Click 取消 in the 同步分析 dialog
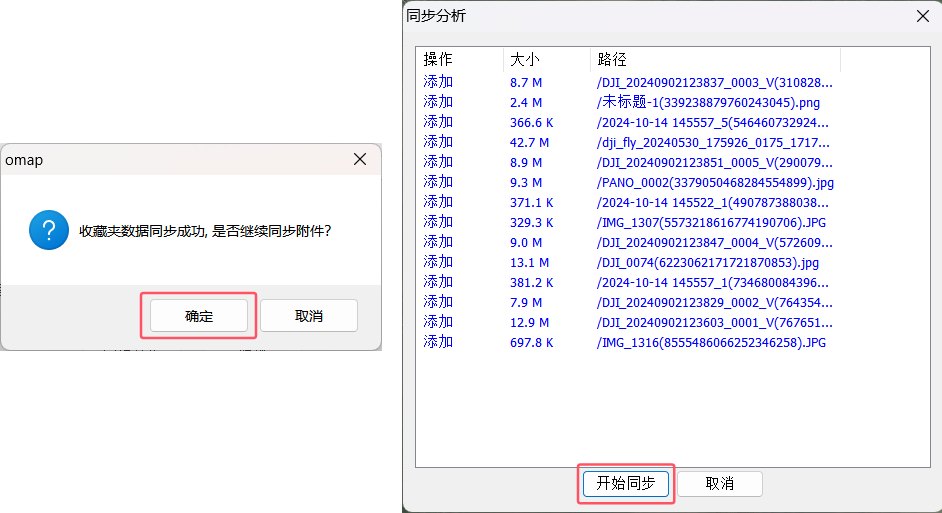Screen dimensions: 942x513 (719, 484)
